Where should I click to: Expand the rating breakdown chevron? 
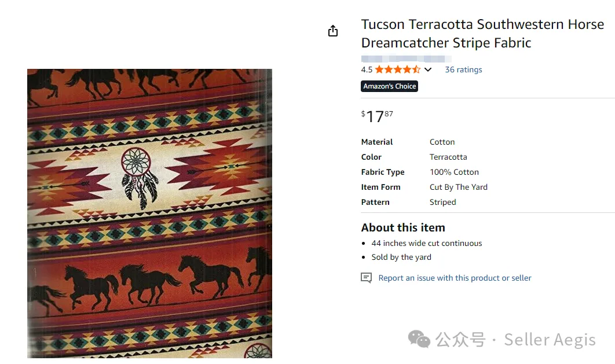click(x=428, y=69)
